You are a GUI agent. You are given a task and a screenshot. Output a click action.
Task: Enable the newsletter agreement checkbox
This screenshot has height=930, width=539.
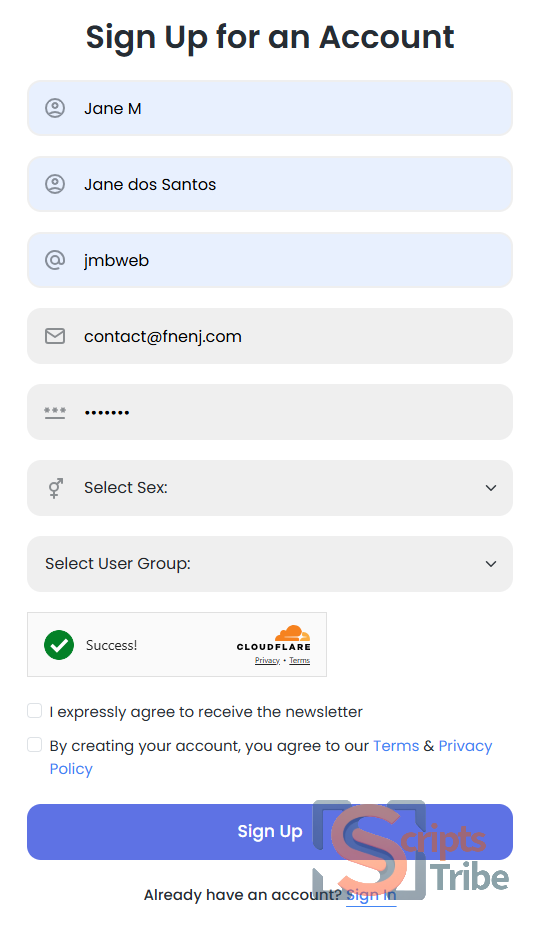(34, 711)
